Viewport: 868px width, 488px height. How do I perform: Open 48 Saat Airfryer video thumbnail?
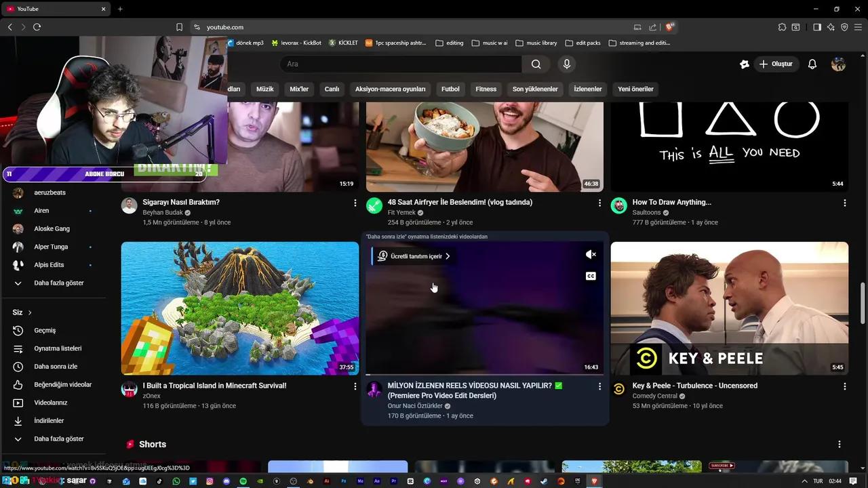(484, 147)
